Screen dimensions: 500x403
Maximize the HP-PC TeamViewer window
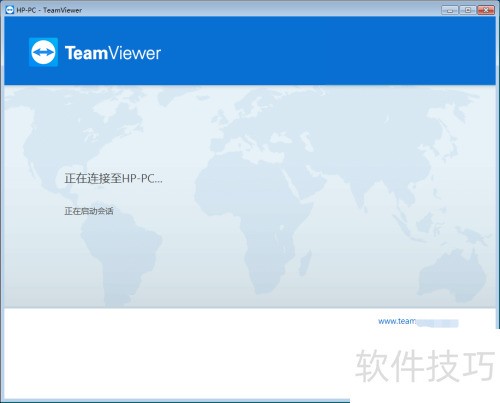(468, 10)
